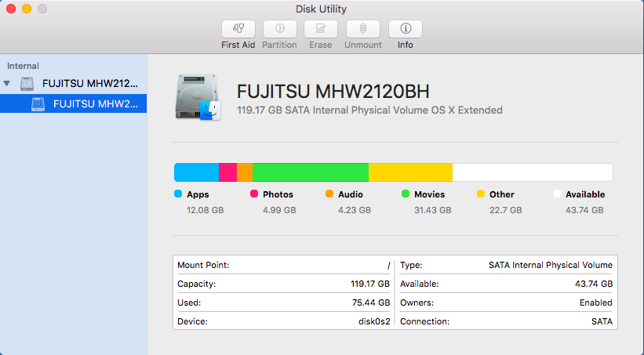Click the 'Other' legend label
644x355 pixels.
[502, 194]
